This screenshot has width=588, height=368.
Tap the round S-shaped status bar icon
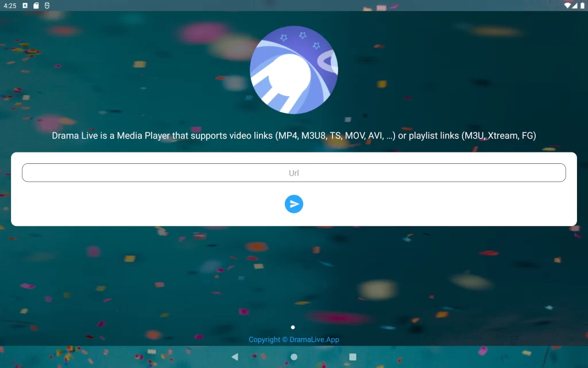pyautogui.click(x=47, y=5)
